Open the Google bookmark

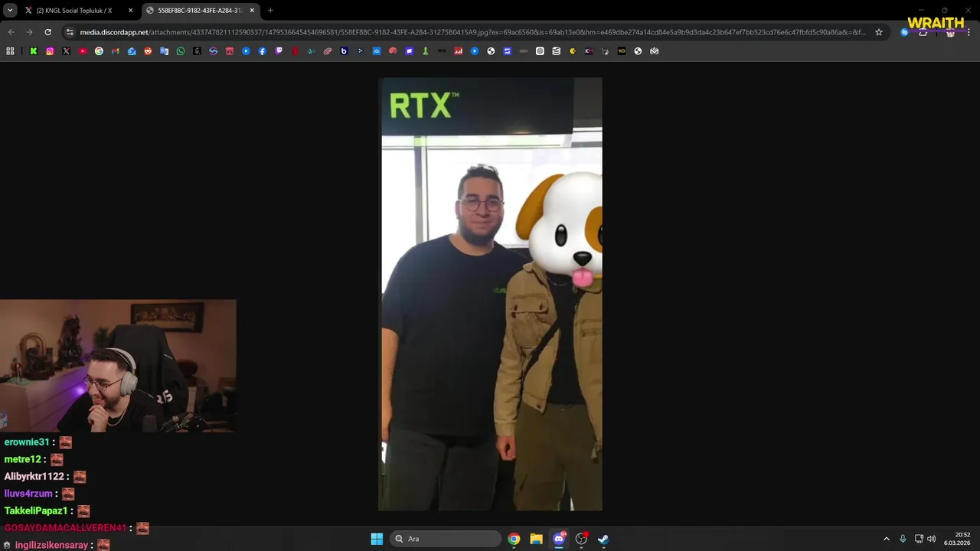click(x=99, y=51)
